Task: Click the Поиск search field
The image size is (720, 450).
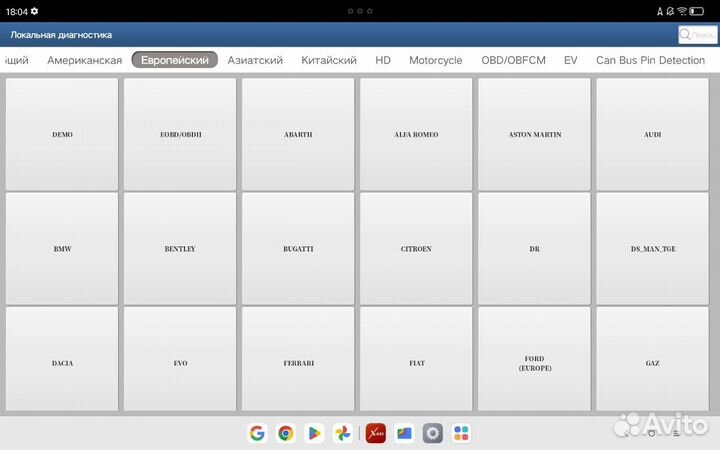Action: [x=698, y=35]
